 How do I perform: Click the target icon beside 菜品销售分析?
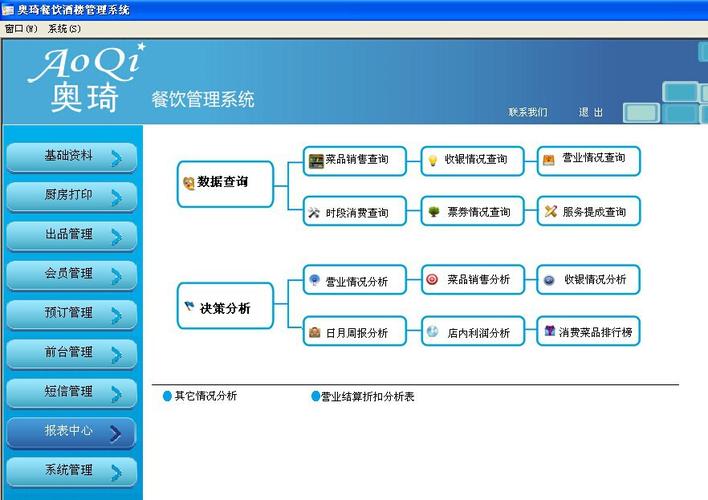pos(432,280)
